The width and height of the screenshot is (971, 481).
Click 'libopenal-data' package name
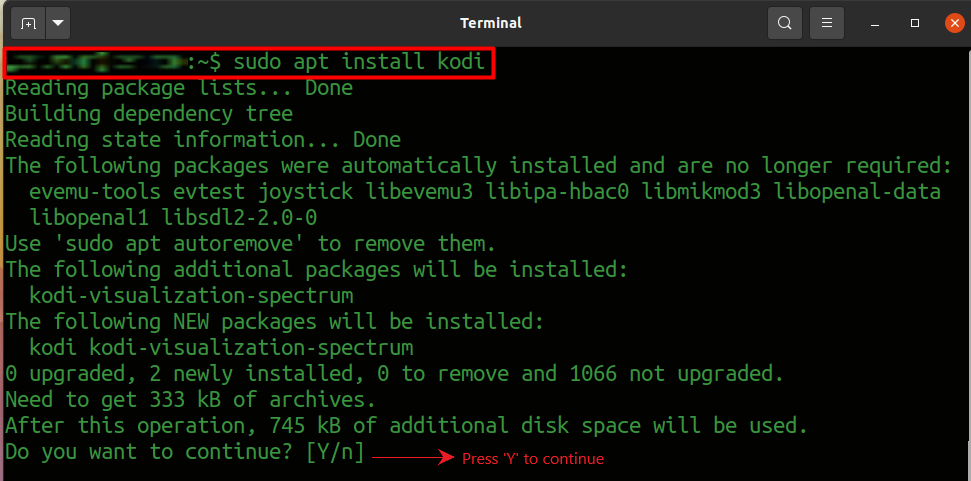[857, 191]
